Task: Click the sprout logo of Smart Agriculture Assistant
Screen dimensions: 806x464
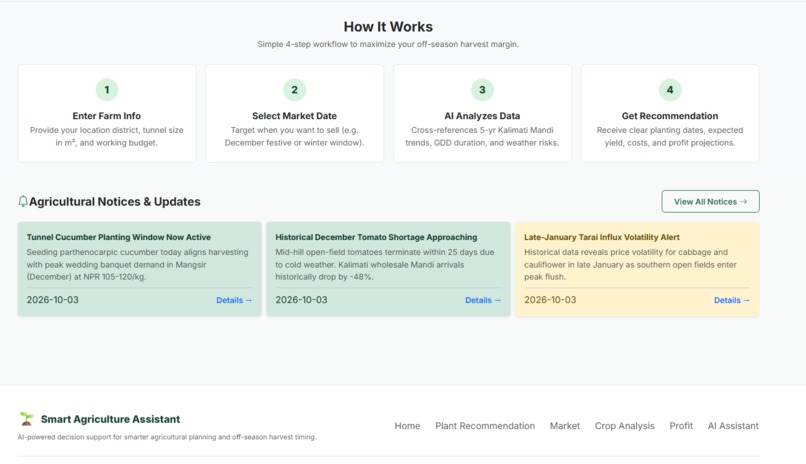Action: point(26,419)
